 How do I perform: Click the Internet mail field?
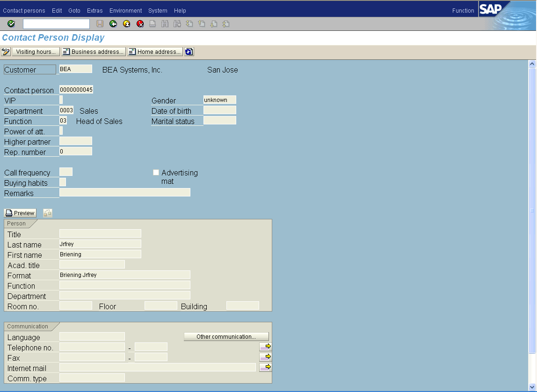tap(158, 367)
